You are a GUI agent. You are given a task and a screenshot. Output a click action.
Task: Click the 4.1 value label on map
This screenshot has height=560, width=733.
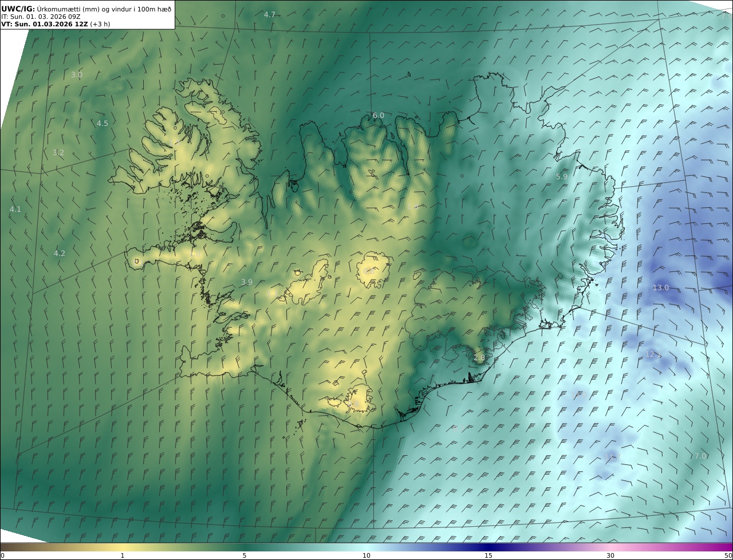click(15, 209)
